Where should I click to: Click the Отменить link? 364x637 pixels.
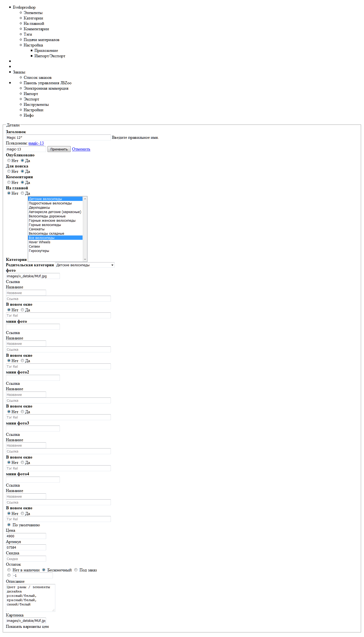[x=81, y=149]
